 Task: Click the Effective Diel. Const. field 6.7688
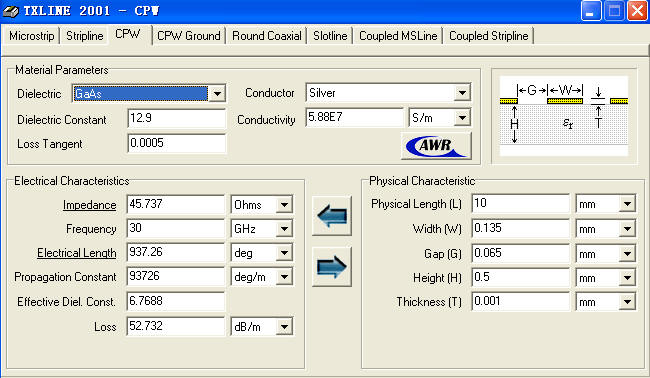176,301
